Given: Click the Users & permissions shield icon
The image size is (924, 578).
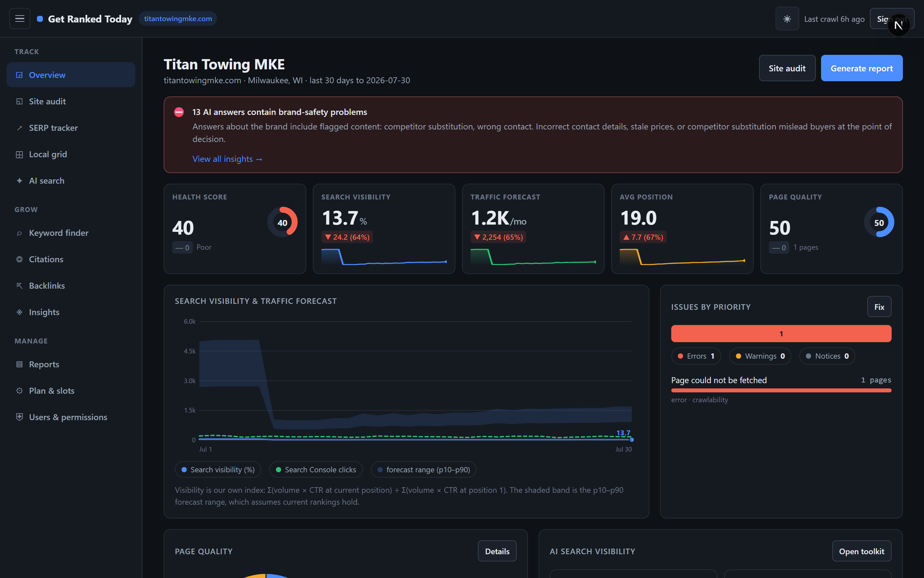Looking at the screenshot, I should 19,417.
